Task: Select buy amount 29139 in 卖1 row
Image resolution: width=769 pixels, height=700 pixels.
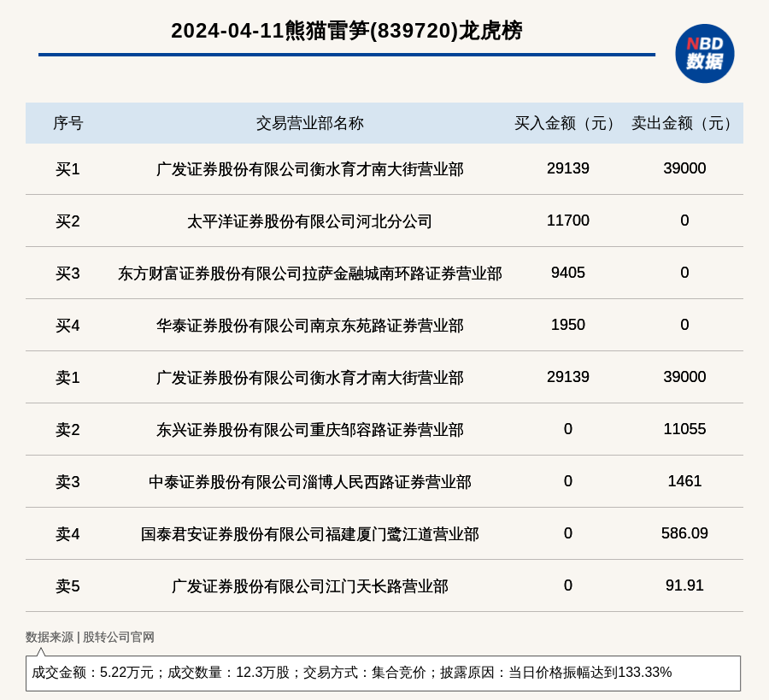Action: click(568, 377)
